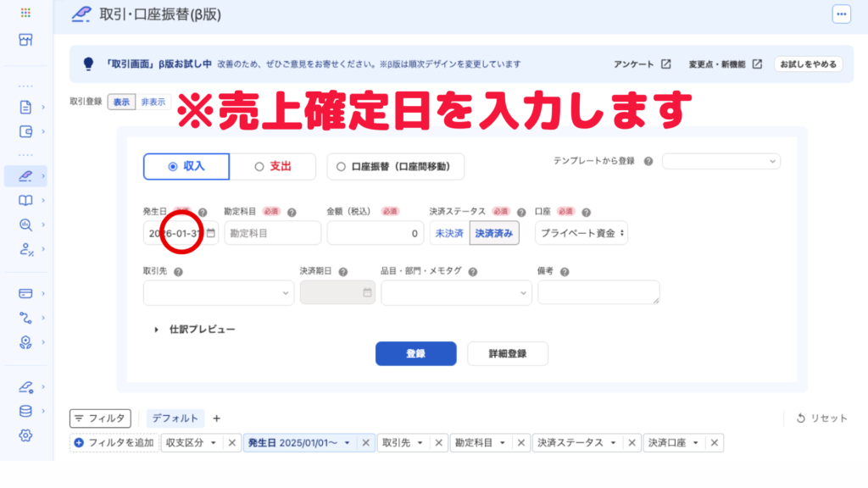
Task: Click the blue 登録 button
Action: (415, 353)
